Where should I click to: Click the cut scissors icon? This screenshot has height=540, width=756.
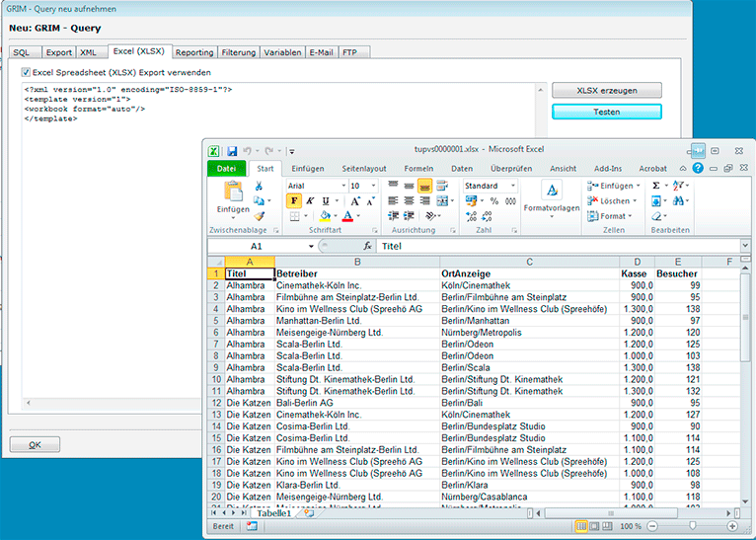click(x=260, y=186)
